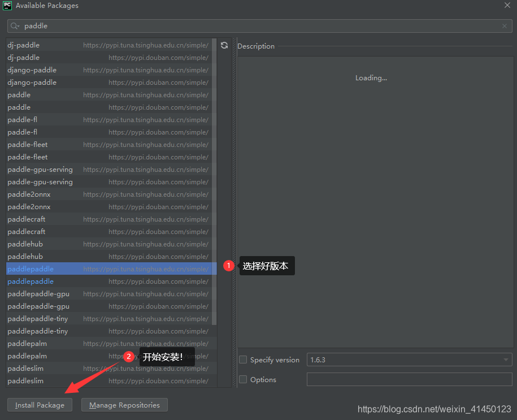The height and width of the screenshot is (420, 517).
Task: Tick the Options checkbox
Action: [243, 379]
